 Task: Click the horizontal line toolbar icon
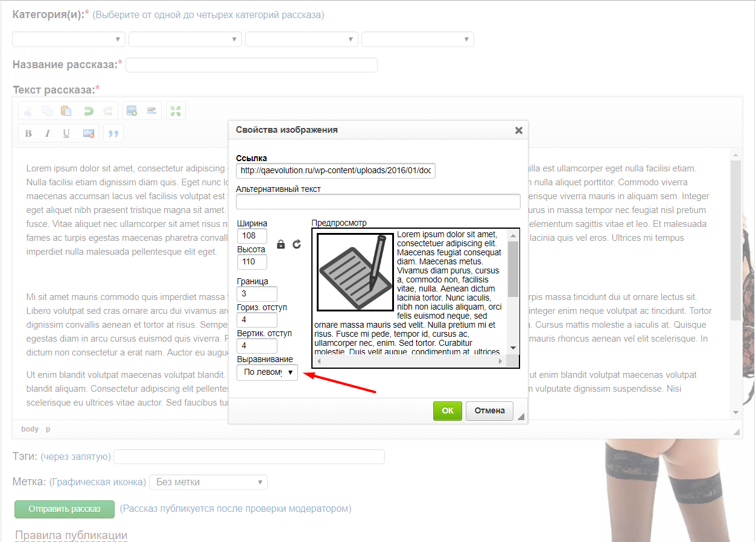[x=151, y=111]
